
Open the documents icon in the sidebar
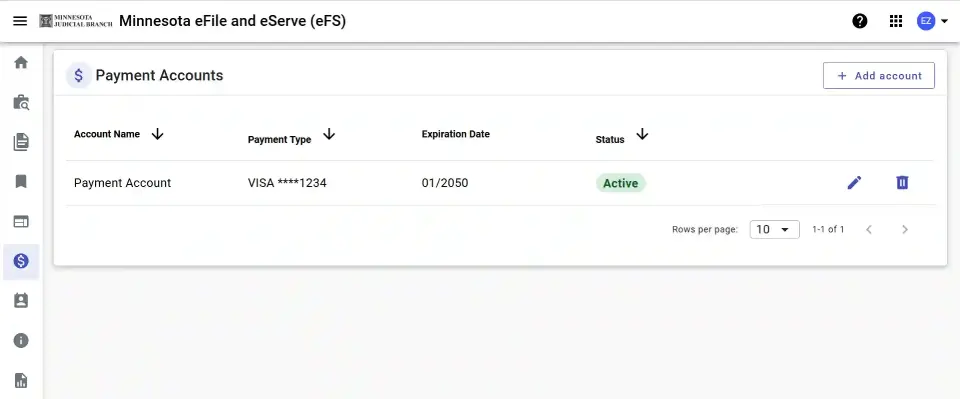[x=21, y=142]
